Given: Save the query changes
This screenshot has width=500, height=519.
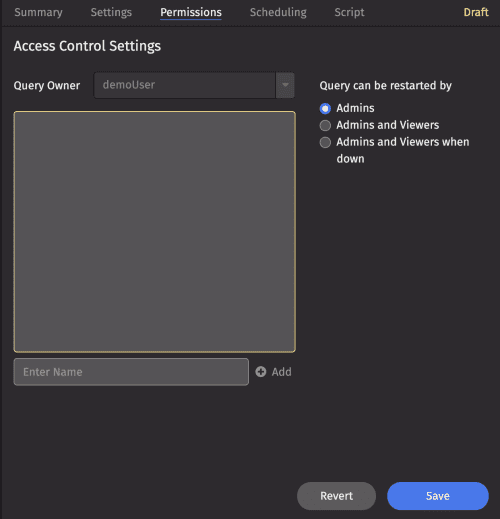Looking at the screenshot, I should click(438, 496).
